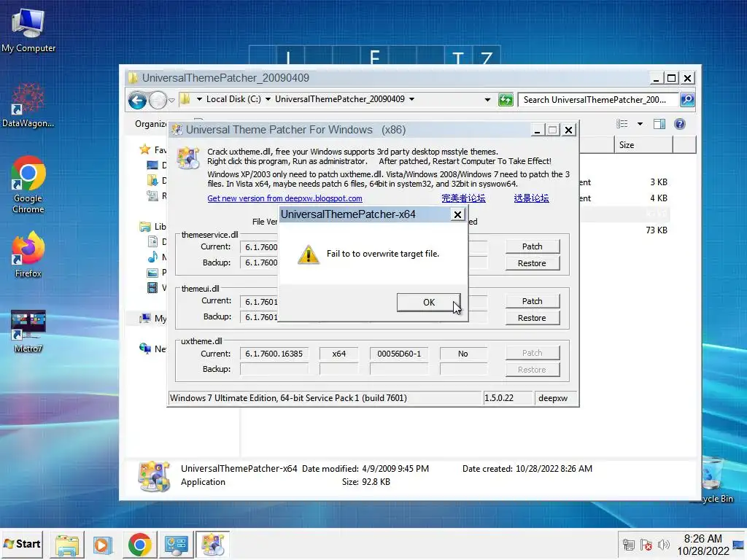This screenshot has height=560, width=747.
Task: Open deepxw.blogspot.com new version link
Action: point(285,198)
